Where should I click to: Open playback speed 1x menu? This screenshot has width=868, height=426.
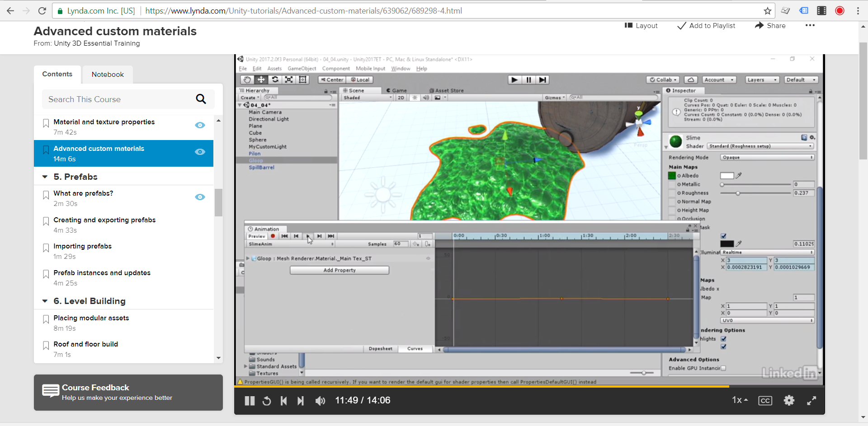[x=740, y=400]
